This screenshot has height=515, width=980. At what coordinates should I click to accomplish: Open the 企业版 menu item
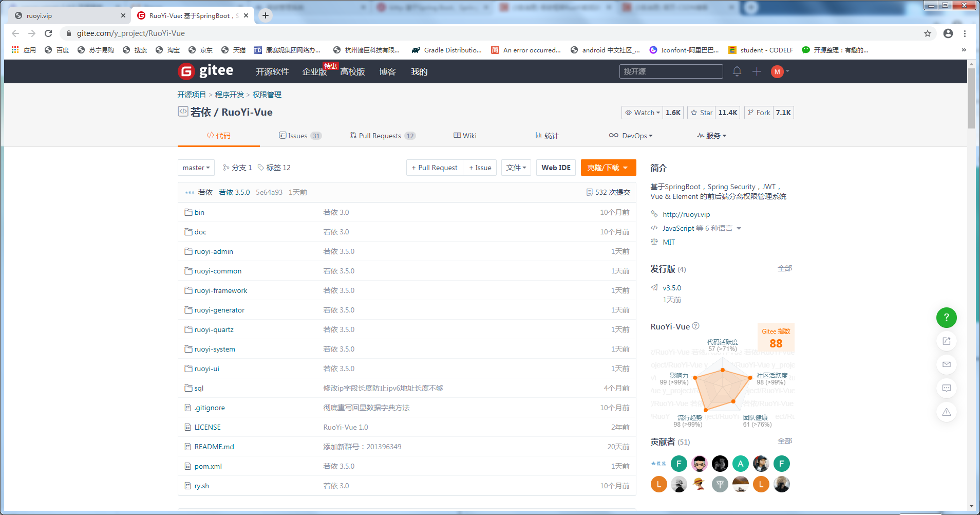click(313, 71)
